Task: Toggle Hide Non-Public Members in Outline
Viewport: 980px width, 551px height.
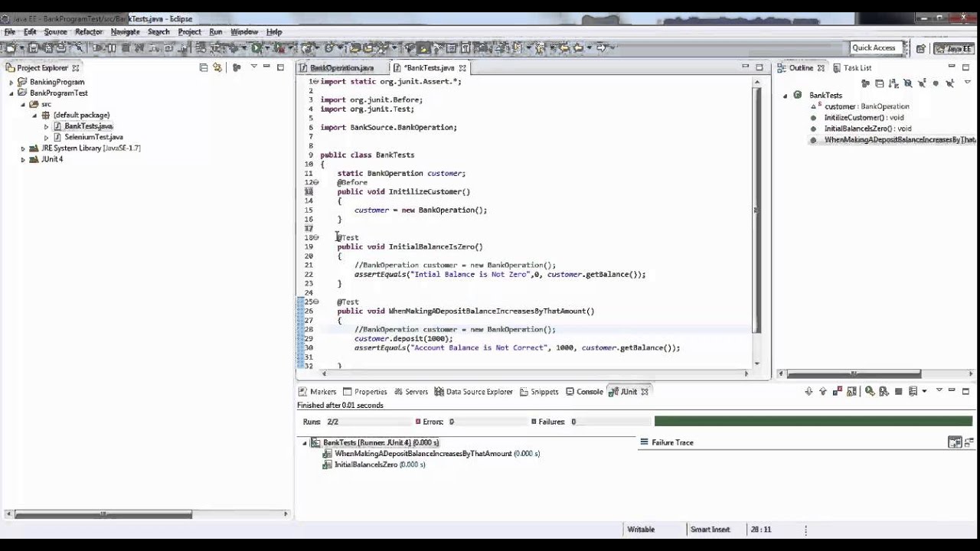Action: (x=936, y=83)
